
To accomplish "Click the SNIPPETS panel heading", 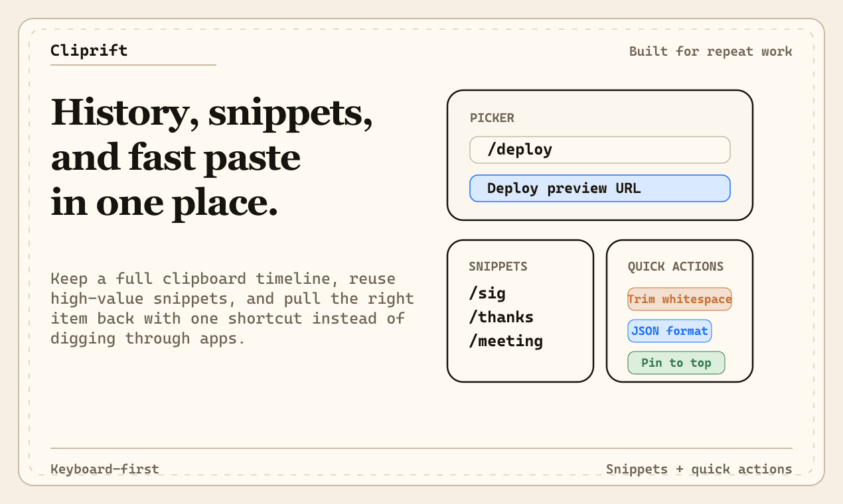I will tap(498, 267).
